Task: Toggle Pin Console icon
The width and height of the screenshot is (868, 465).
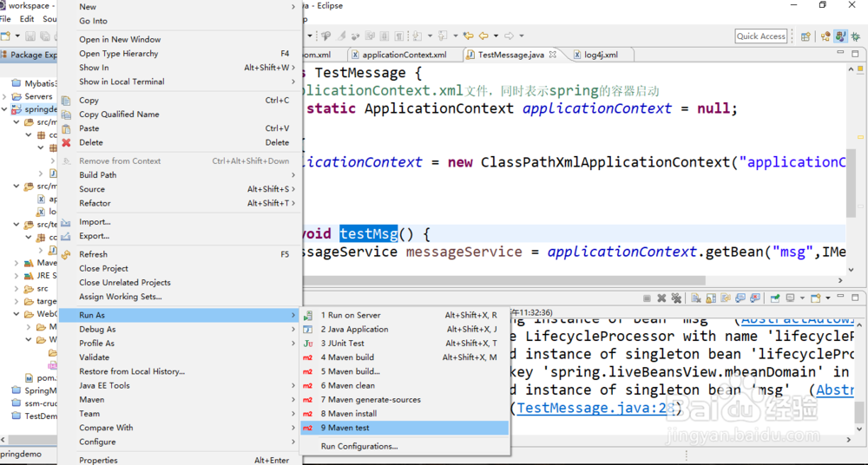Action: [x=775, y=298]
